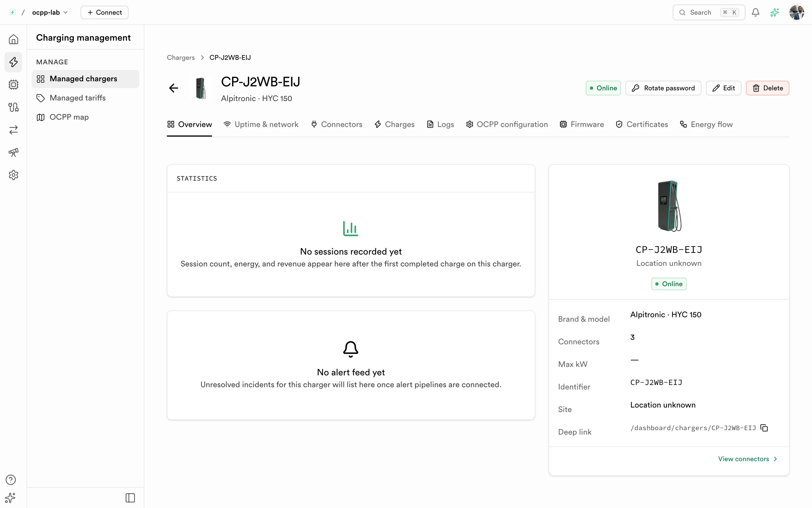The height and width of the screenshot is (508, 812).
Task: Switch to the Overview tab
Action: point(189,124)
